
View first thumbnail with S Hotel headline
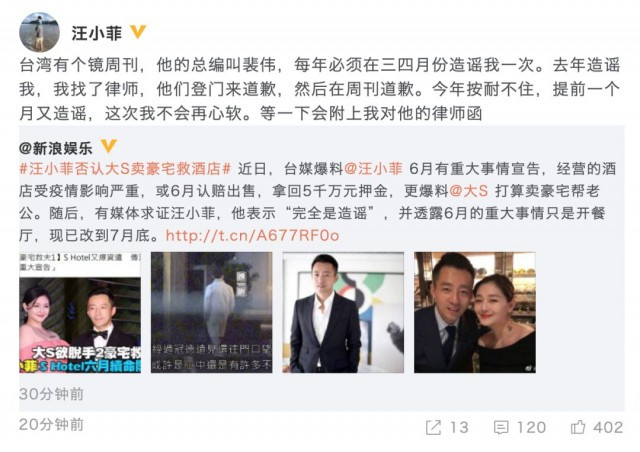pos(80,312)
